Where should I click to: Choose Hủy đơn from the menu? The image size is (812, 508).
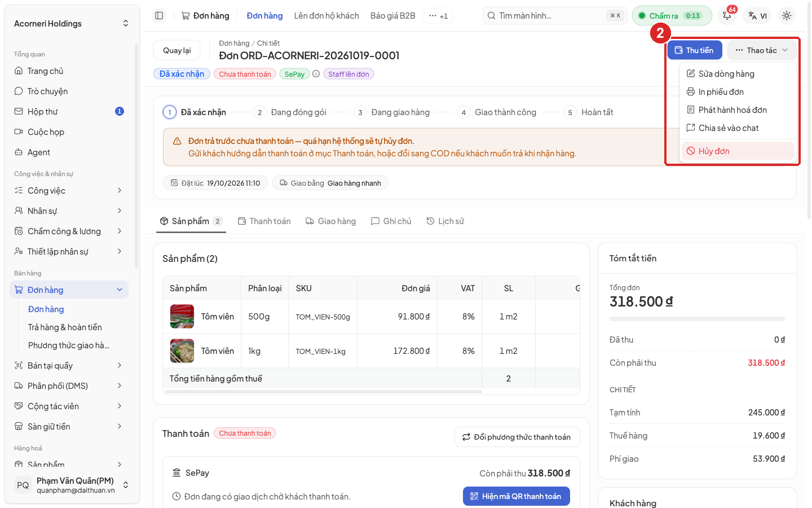coord(738,151)
